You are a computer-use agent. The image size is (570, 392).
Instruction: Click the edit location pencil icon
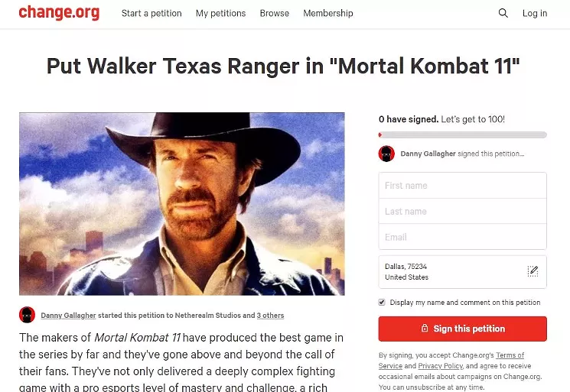coord(533,271)
